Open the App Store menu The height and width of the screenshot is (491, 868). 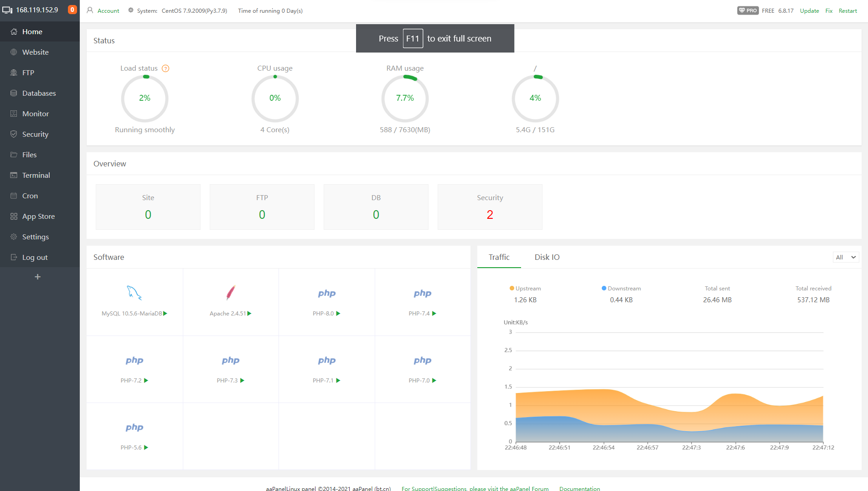click(x=38, y=217)
